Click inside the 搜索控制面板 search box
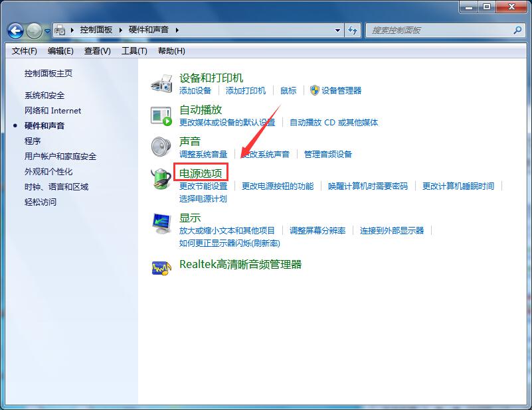The height and width of the screenshot is (410, 532). click(438, 31)
